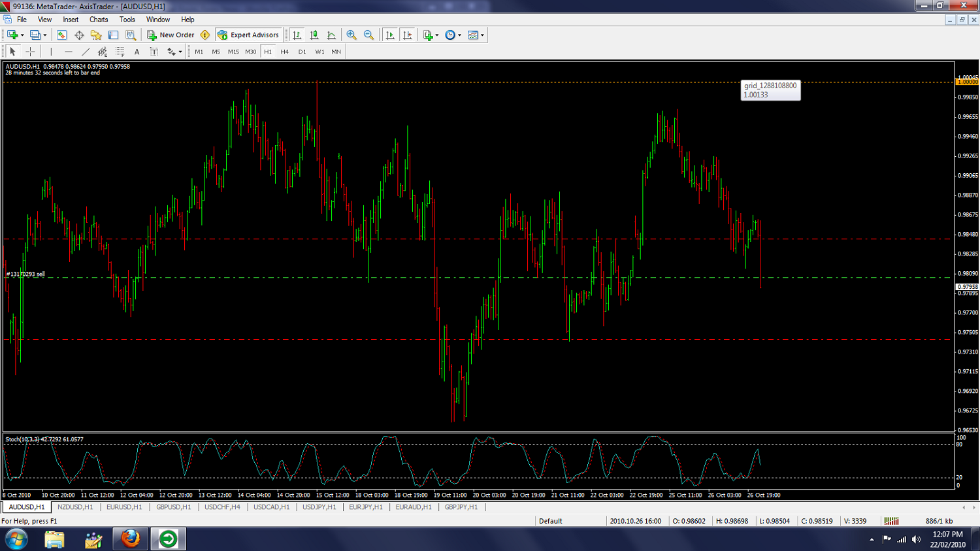Toggle Auto Scroll chart icon
Screen dimensions: 980x551
[390, 35]
